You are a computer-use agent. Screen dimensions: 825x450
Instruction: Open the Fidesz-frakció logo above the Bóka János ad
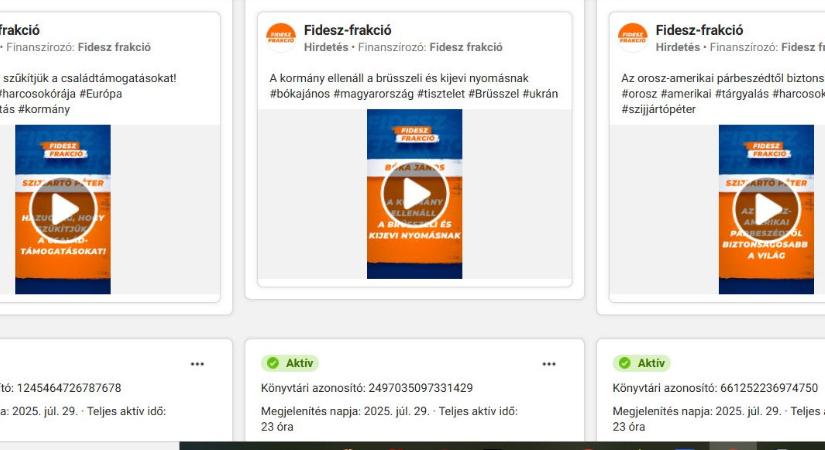(281, 37)
